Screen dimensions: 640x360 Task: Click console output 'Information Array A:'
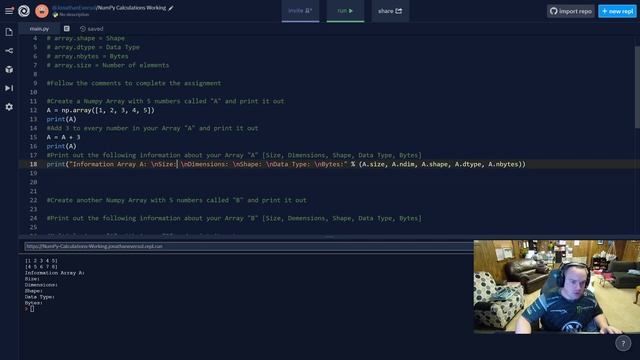tap(55, 273)
